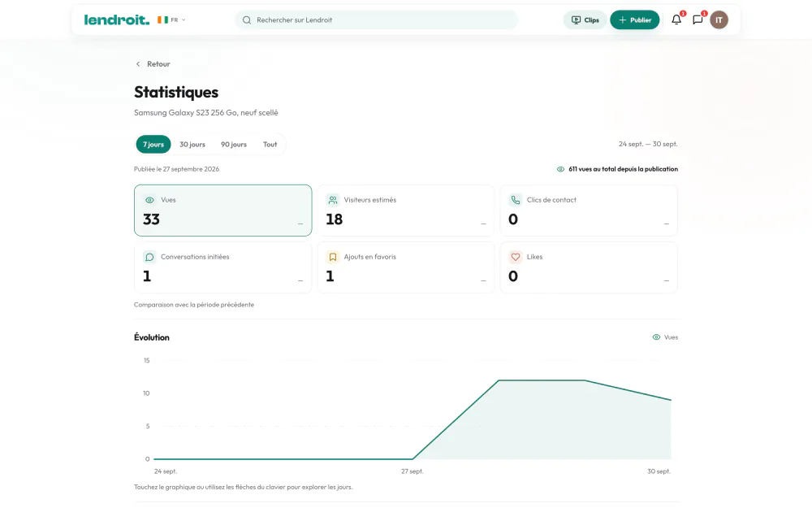The height and width of the screenshot is (508, 812).
Task: Click the Samsung Galaxy S23 listing title
Action: tap(206, 112)
